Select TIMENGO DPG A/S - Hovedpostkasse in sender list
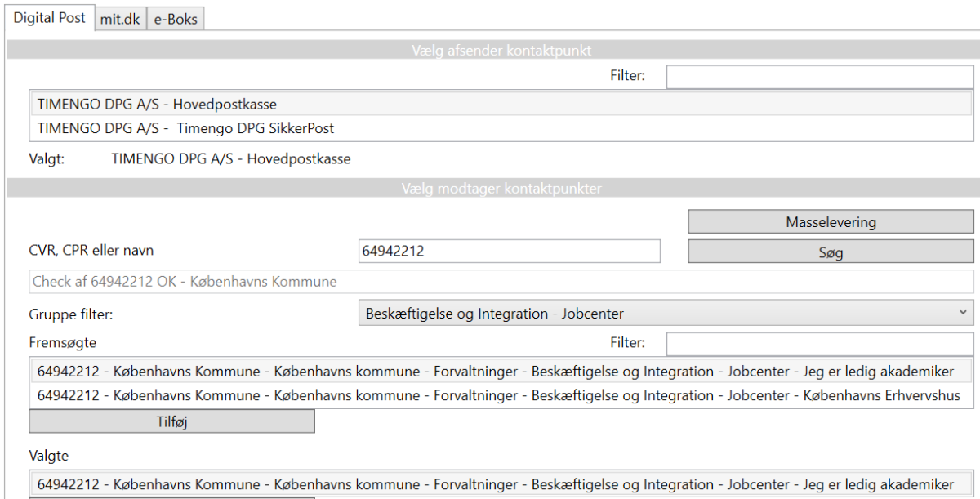The image size is (980, 499). pos(157,105)
